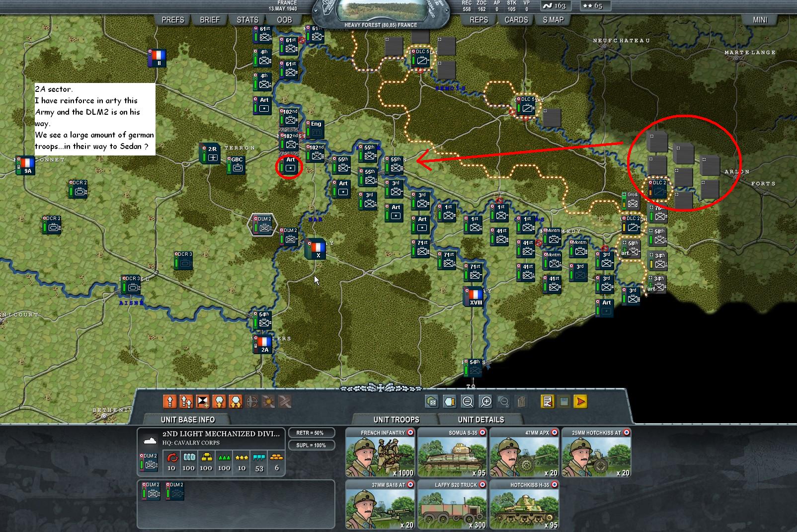Click the greyed save disk icon

click(x=564, y=401)
